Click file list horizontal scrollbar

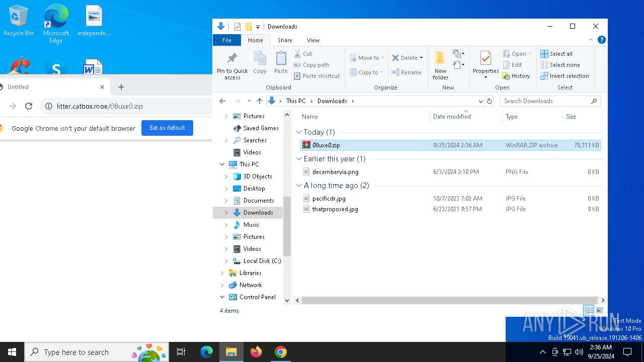(x=450, y=300)
